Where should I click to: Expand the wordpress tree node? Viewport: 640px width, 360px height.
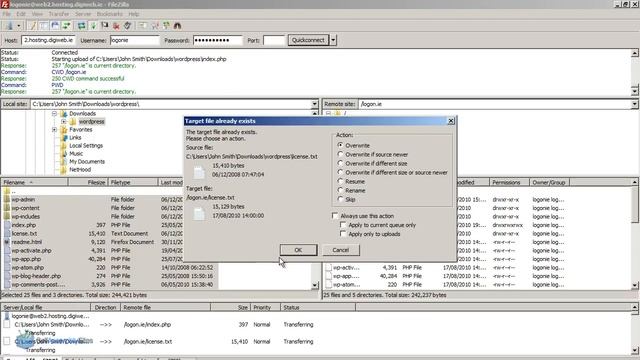(63, 122)
